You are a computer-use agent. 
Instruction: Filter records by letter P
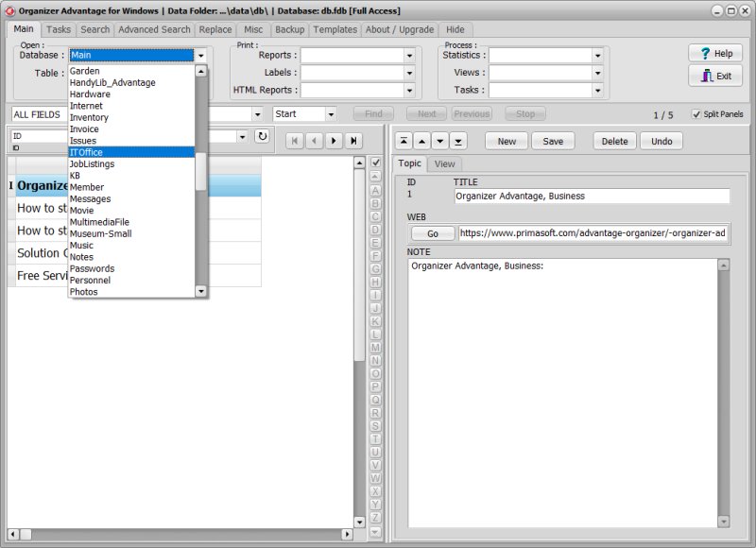pyautogui.click(x=375, y=386)
